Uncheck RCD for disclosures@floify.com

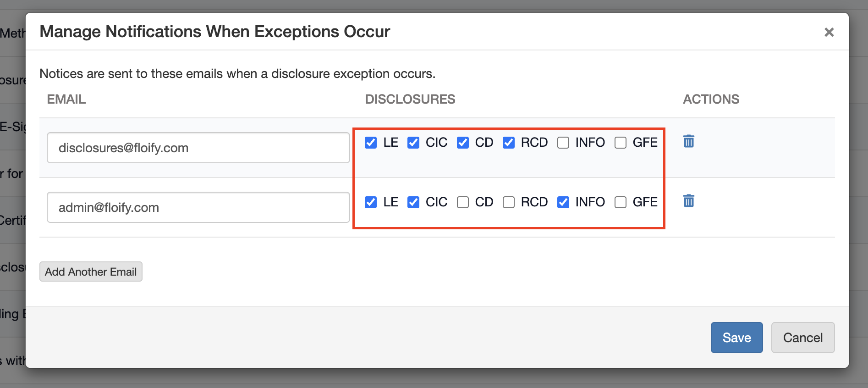point(509,143)
